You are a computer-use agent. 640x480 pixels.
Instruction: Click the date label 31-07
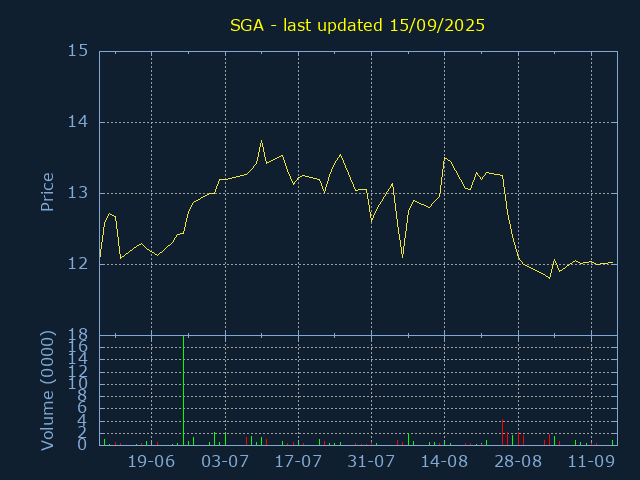371,462
